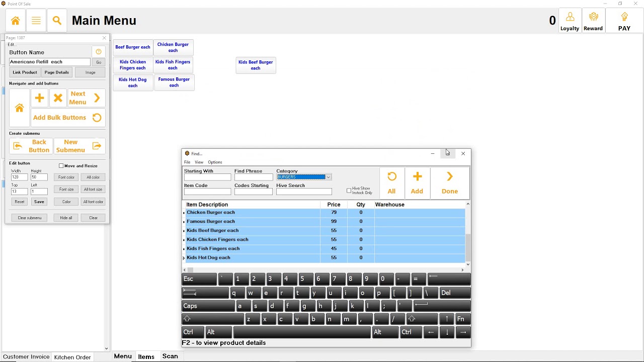Click the Button Name text field

point(50,62)
